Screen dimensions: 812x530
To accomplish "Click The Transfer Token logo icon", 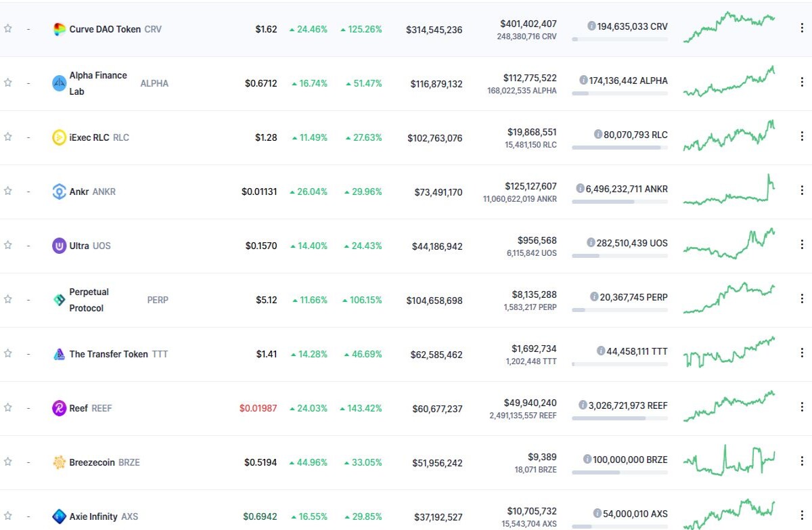I will (x=60, y=354).
